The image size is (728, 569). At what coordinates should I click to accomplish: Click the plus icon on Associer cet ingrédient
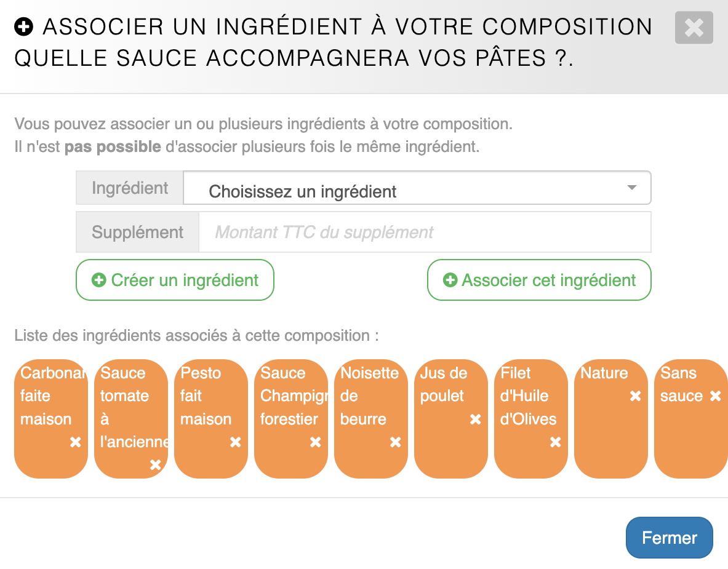click(450, 281)
